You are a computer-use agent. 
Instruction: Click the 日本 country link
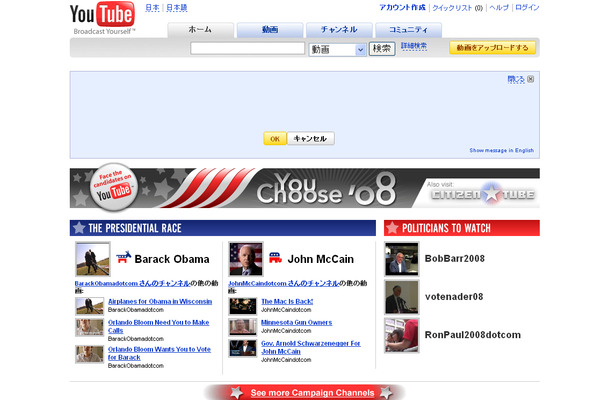(x=152, y=7)
